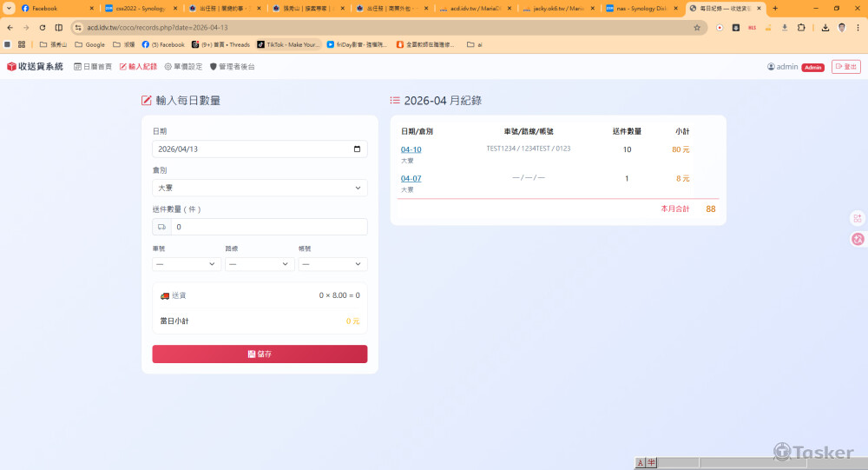
Task: Click the browser forward arrow
Action: click(26, 27)
